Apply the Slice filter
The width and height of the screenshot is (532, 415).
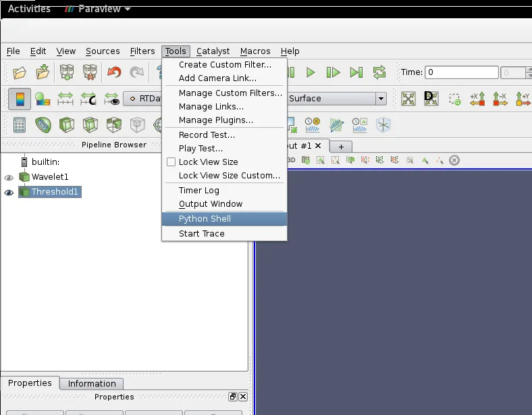coord(90,124)
